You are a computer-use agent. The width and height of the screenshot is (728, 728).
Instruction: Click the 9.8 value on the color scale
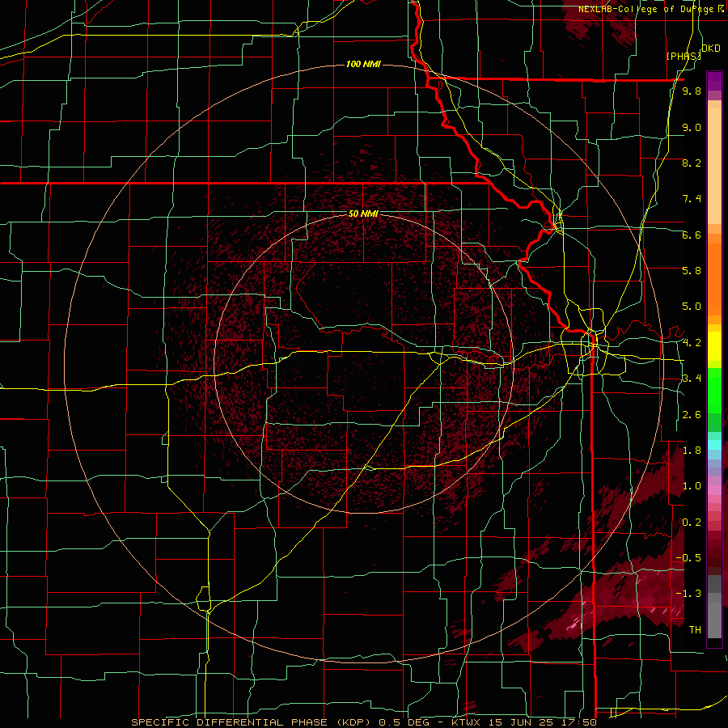(x=692, y=91)
